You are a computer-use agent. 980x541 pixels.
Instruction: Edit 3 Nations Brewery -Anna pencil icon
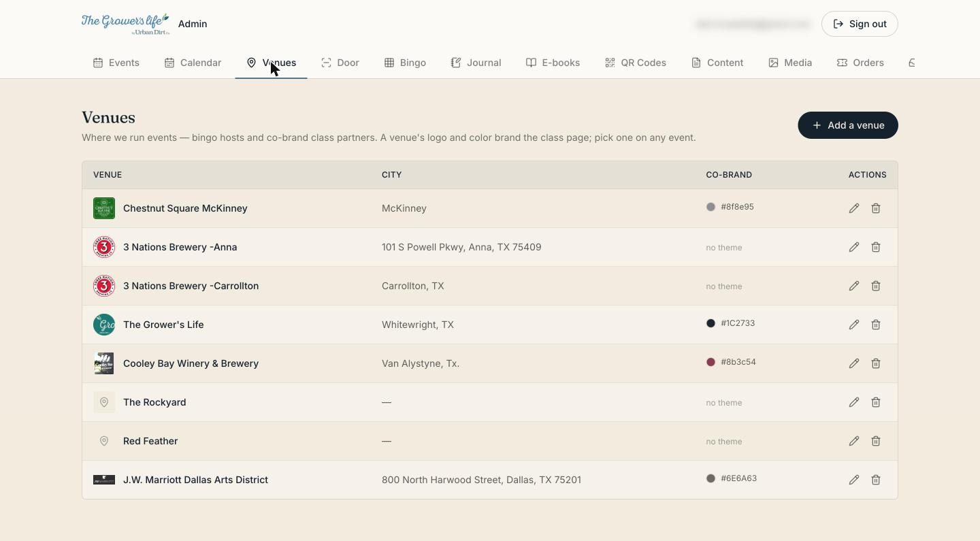coord(854,247)
